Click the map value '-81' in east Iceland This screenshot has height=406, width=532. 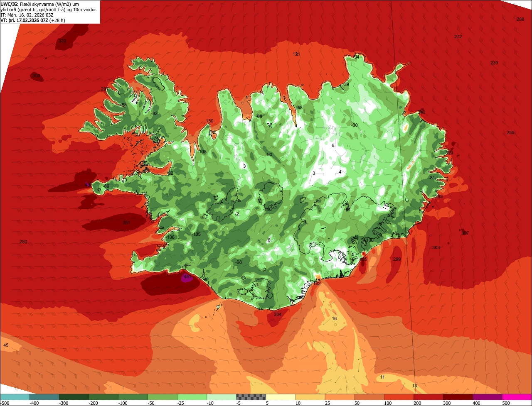(432, 178)
